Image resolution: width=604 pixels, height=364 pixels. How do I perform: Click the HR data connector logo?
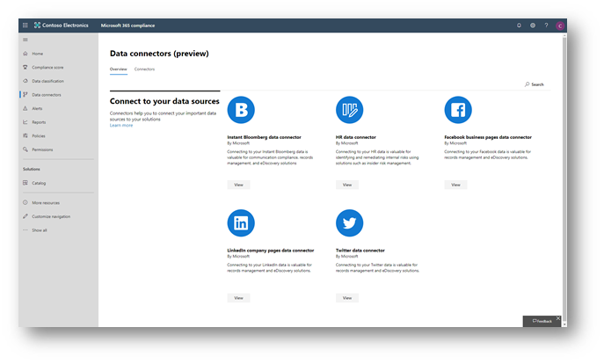tap(349, 110)
